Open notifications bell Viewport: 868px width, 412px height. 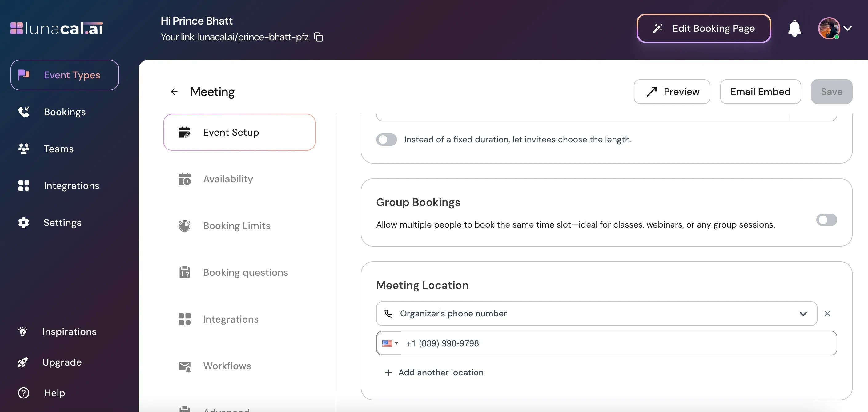coord(794,28)
